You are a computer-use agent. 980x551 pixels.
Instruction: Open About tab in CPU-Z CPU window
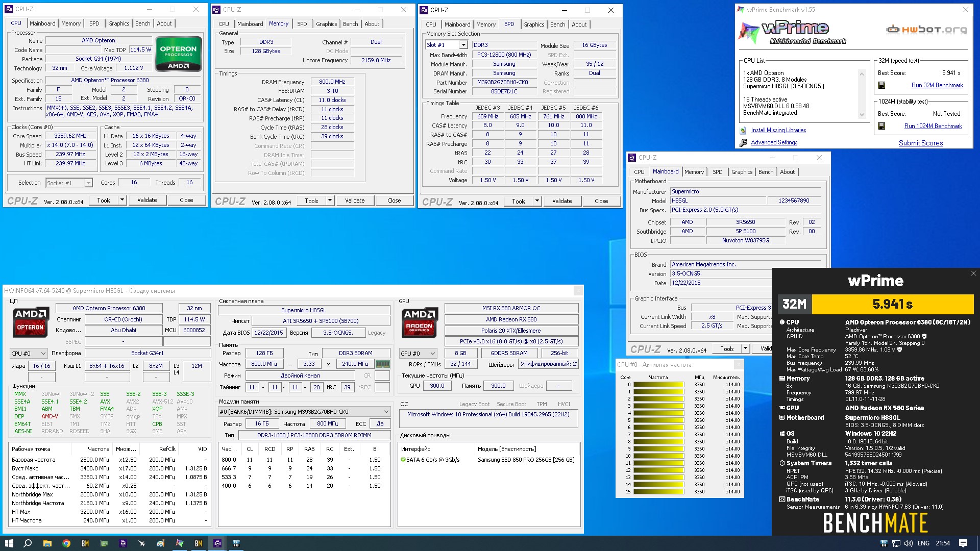tap(164, 23)
